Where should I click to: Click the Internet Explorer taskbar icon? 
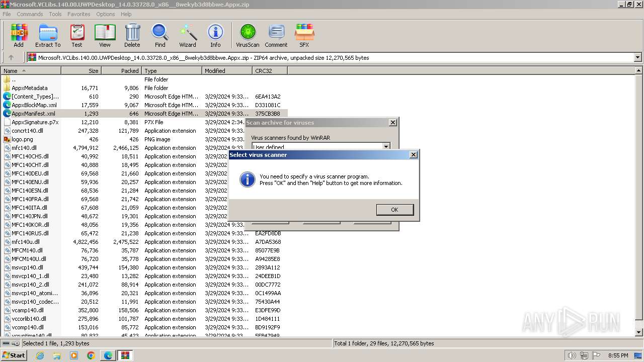coord(40,355)
